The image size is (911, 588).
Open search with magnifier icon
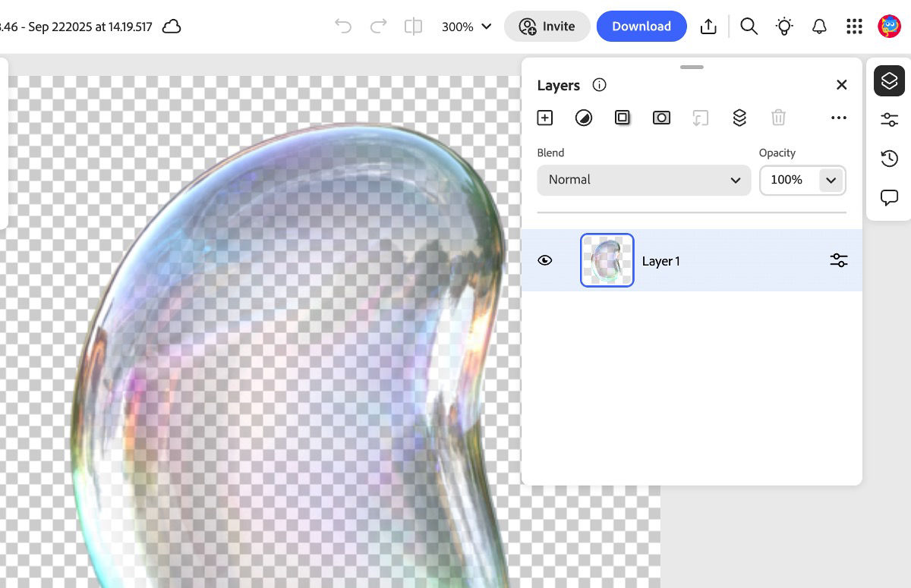tap(749, 27)
